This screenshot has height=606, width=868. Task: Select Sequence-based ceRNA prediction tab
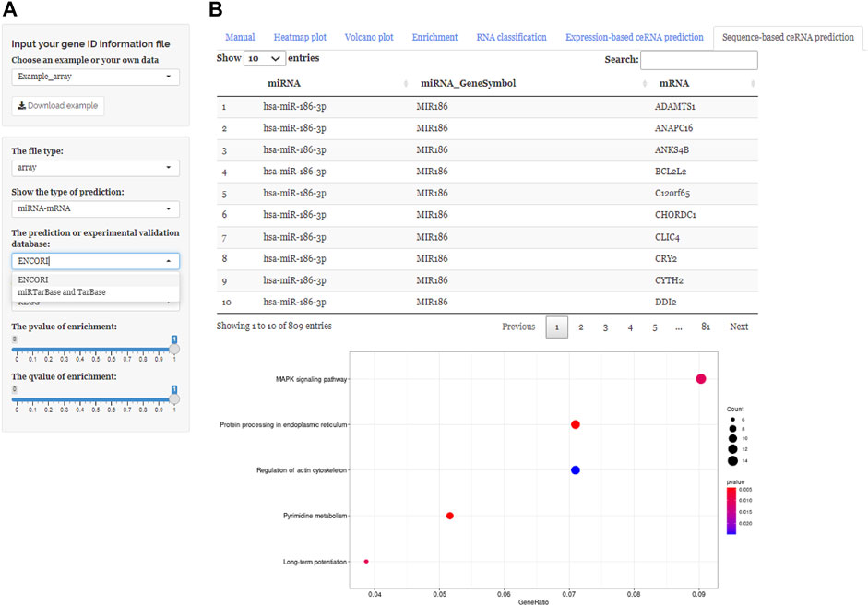(x=788, y=38)
